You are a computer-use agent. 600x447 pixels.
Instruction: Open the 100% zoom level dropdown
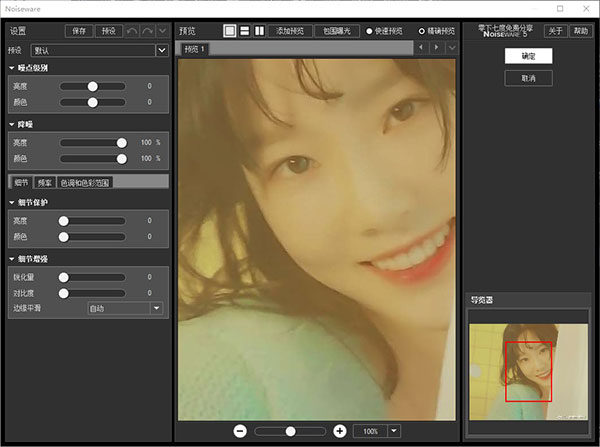(x=394, y=430)
